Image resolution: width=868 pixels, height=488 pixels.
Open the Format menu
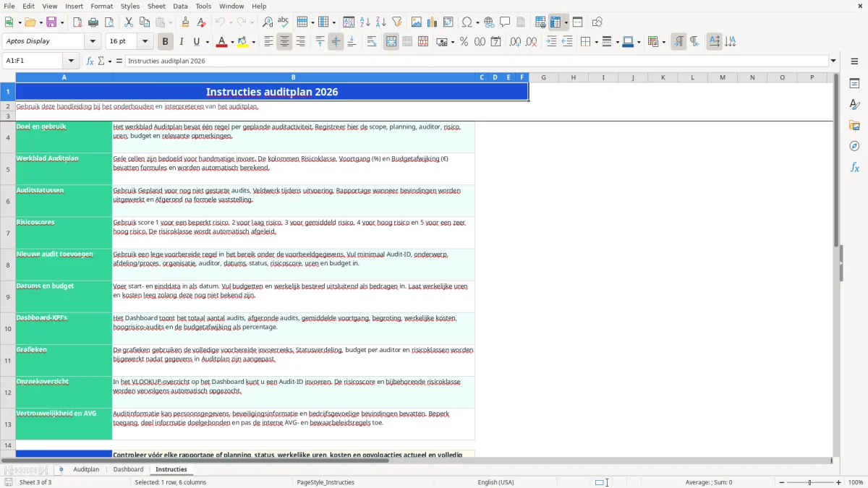tap(101, 6)
